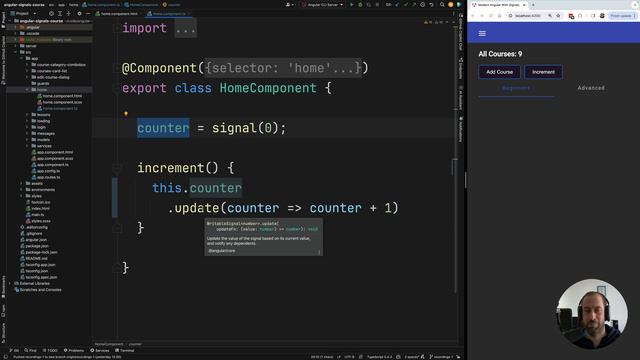Open VCS history clock icon in toolbar
640x360 pixels.
[422, 4]
